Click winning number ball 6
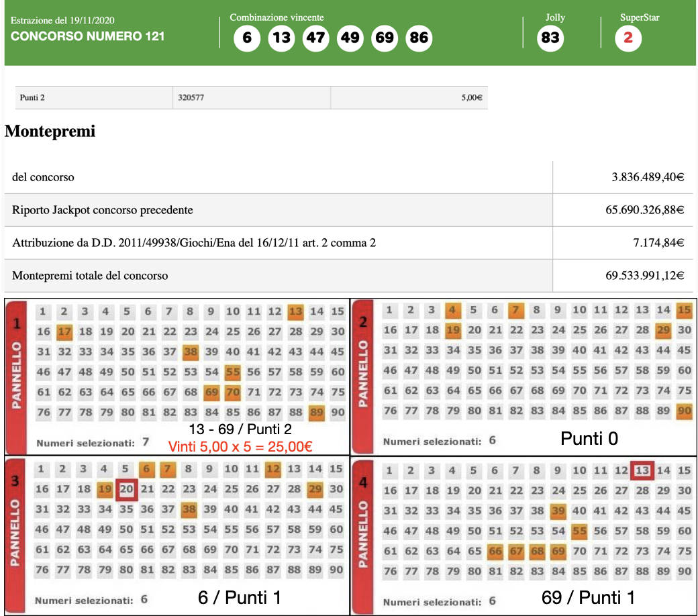Viewport: 698px width, 616px height. click(x=247, y=38)
